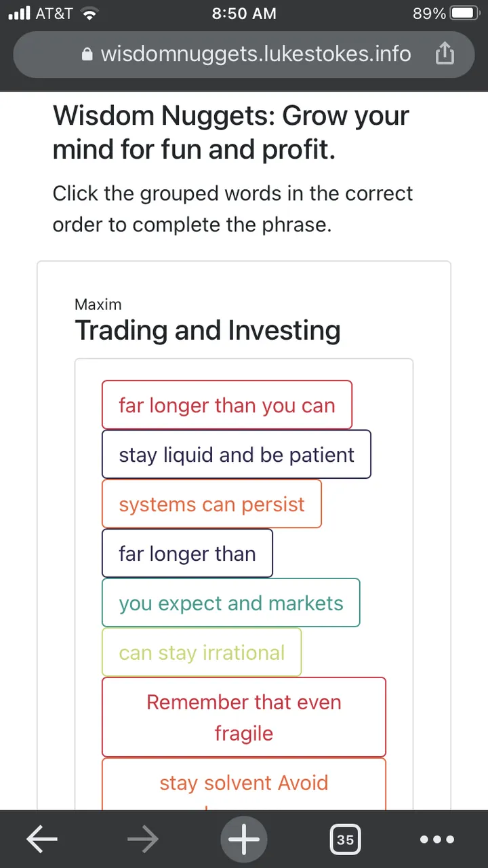Screen dimensions: 488x868
Task: Tap the "Trading and Investing" heading
Action: pos(207,330)
